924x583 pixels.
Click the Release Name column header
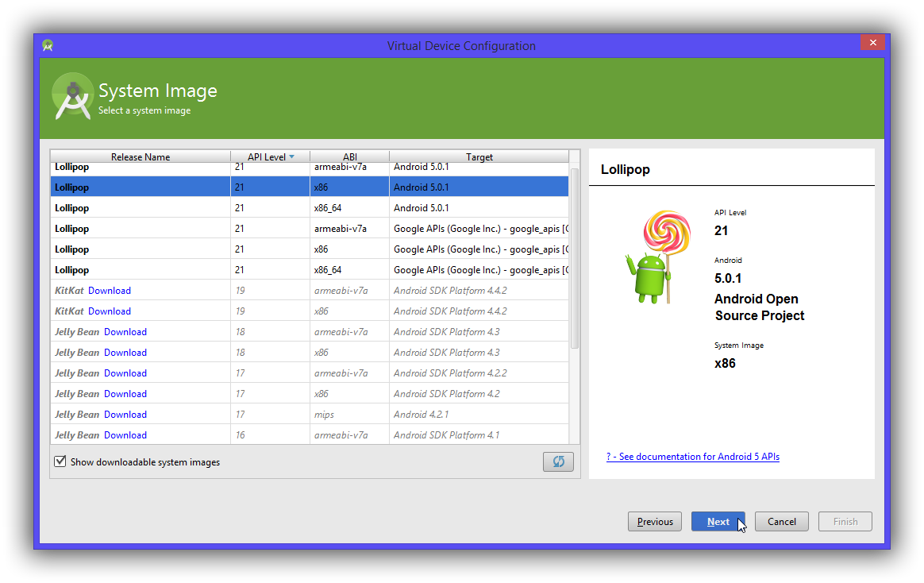[x=141, y=156]
